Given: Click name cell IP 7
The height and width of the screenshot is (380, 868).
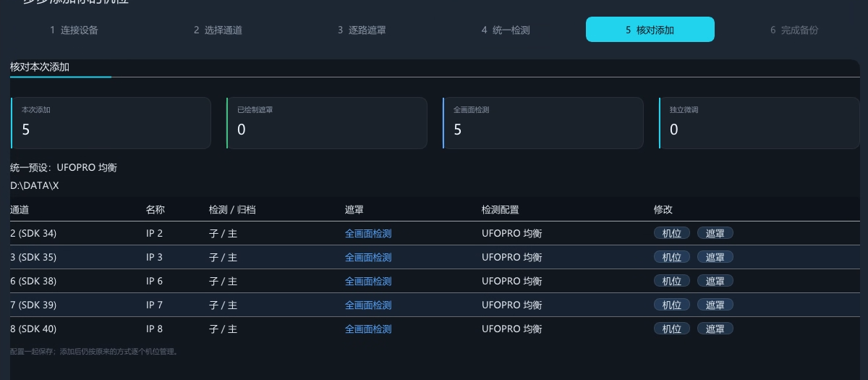Looking at the screenshot, I should [x=155, y=305].
